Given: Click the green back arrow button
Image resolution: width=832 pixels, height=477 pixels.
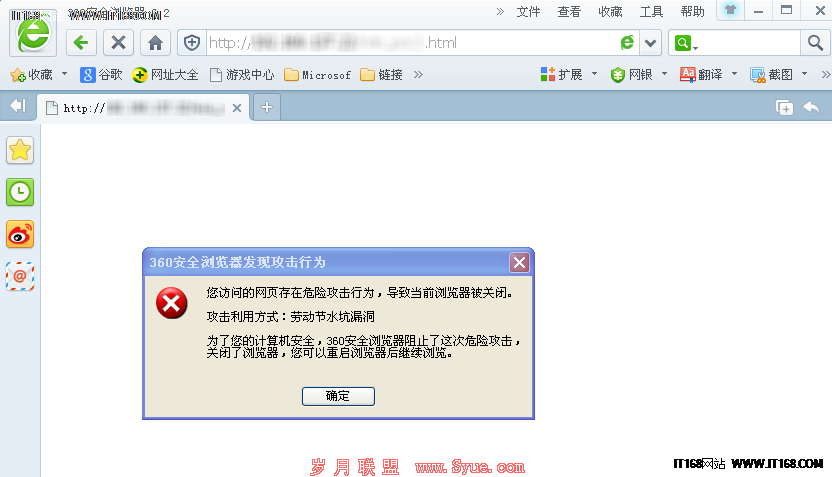Looking at the screenshot, I should coord(81,42).
